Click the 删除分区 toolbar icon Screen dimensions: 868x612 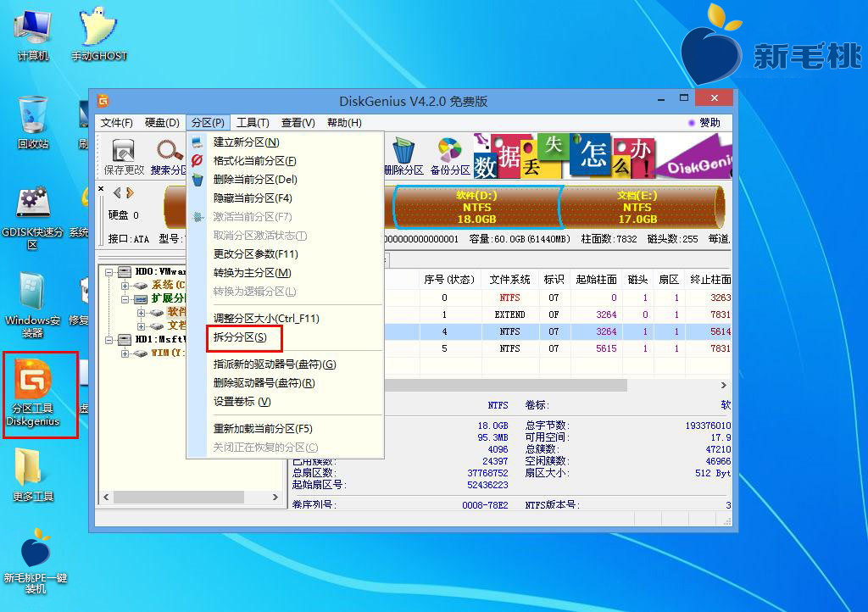coord(404,157)
